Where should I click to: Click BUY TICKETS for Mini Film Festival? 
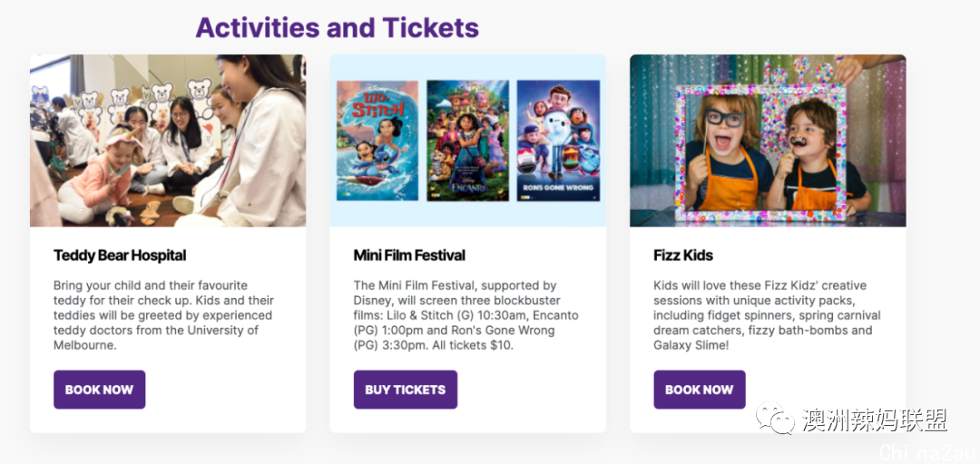pos(405,390)
